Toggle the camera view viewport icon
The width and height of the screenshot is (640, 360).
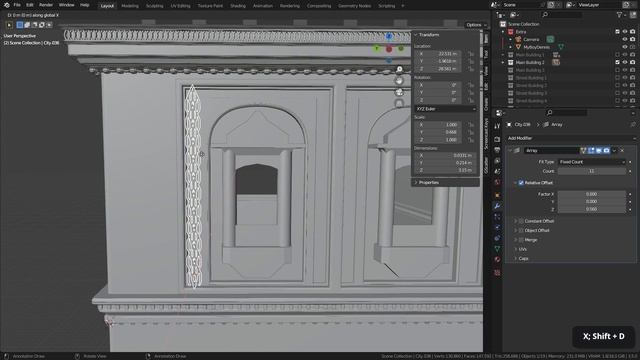(399, 92)
